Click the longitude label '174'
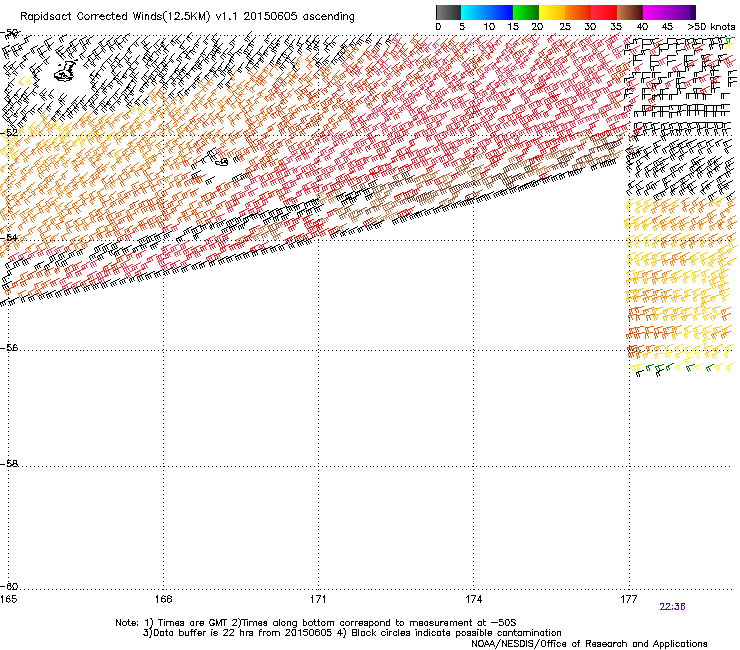 pyautogui.click(x=473, y=599)
